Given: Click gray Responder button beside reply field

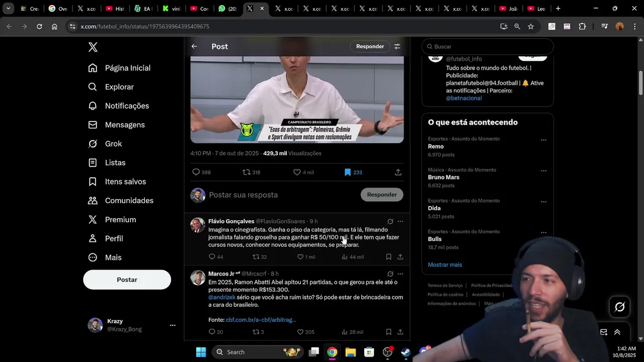Looking at the screenshot, I should 382,195.
